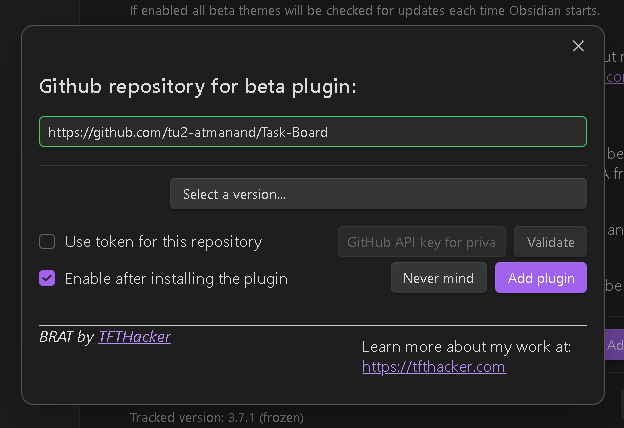
Task: Click the Learn more about my work text
Action: click(466, 347)
